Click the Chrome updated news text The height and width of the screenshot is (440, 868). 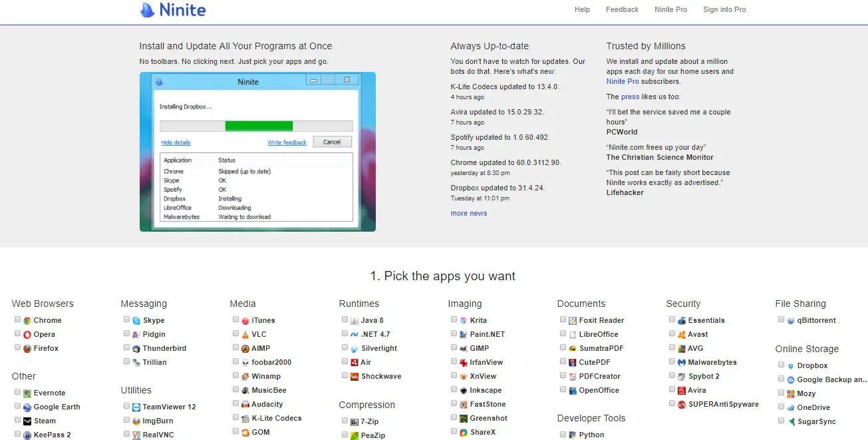[506, 162]
